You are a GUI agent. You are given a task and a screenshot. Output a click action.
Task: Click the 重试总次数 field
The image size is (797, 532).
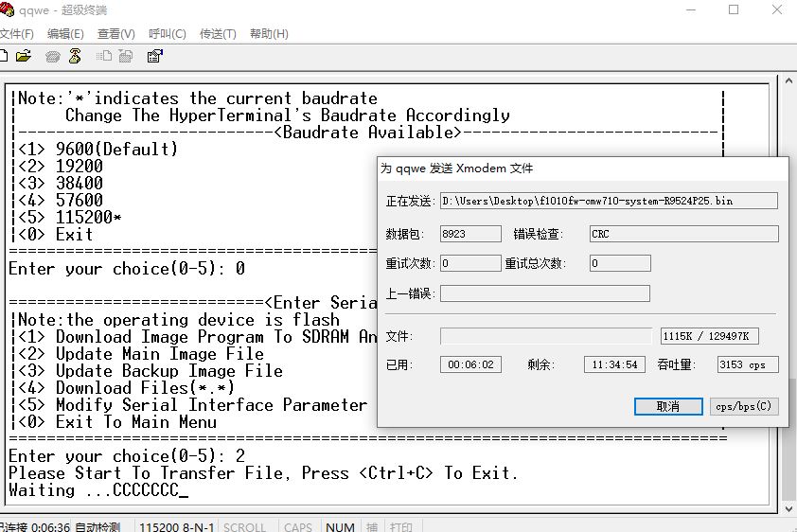[x=620, y=263]
